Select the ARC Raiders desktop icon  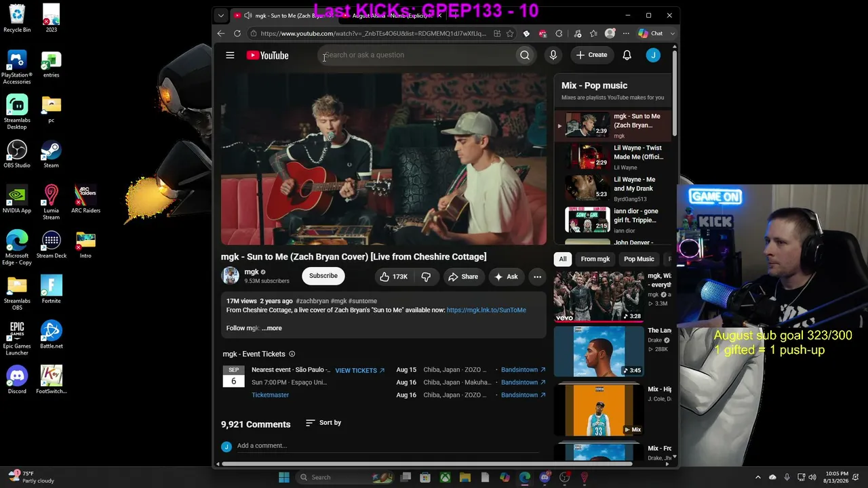pyautogui.click(x=85, y=199)
